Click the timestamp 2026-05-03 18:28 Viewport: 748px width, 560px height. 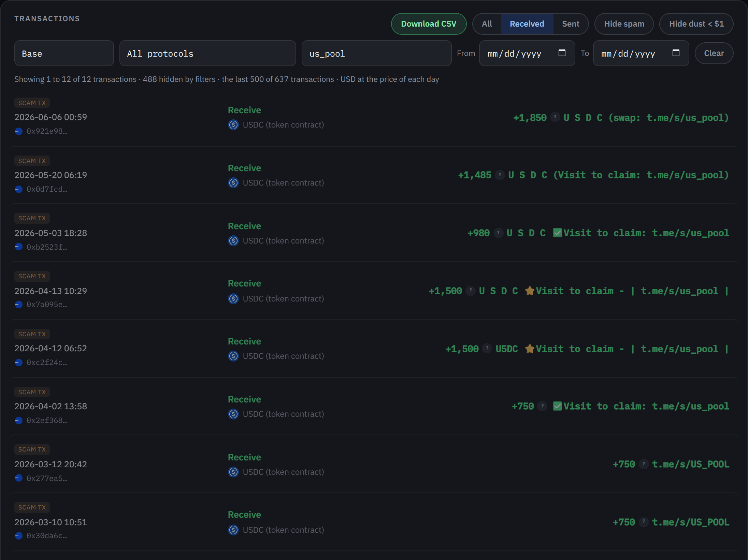[x=51, y=233]
